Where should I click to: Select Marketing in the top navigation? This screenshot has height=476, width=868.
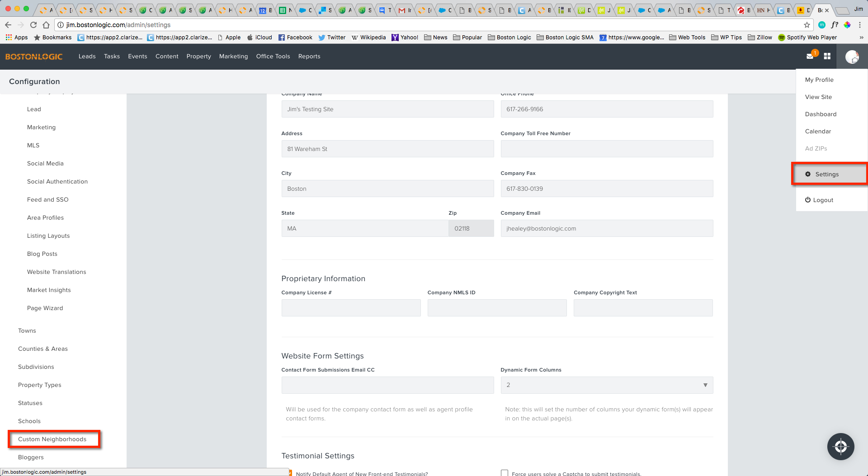(x=233, y=56)
